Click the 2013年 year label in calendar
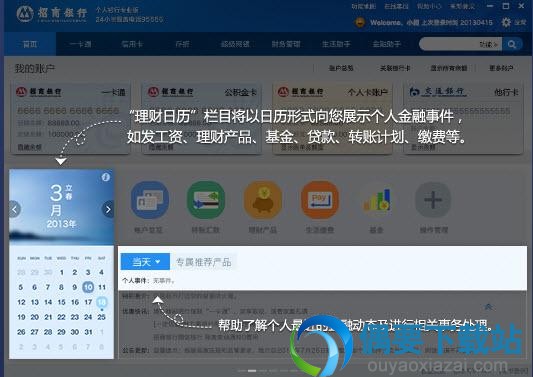The width and height of the screenshot is (533, 377). 61,224
